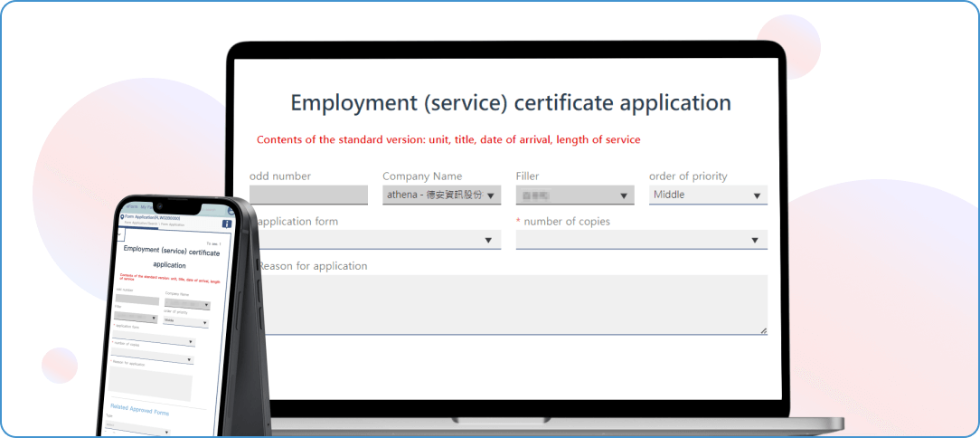Viewport: 980px width, 438px height.
Task: Expand the Filler dropdown on the laptop form
Action: (574, 195)
